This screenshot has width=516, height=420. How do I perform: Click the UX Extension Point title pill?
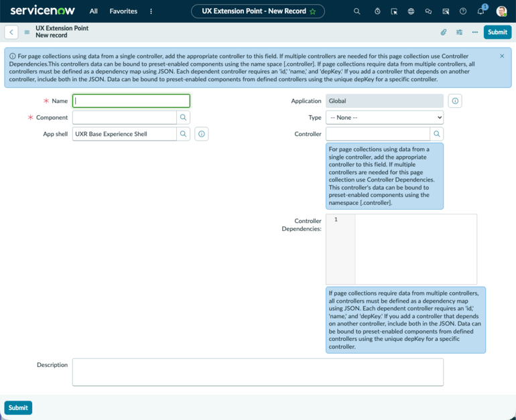pos(258,11)
